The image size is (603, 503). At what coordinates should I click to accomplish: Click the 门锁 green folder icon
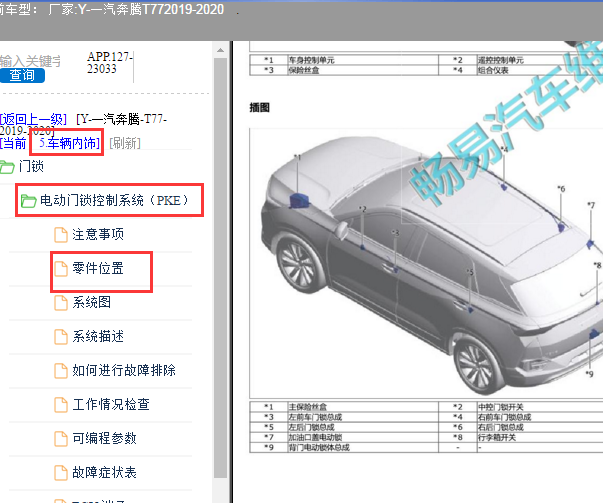7,167
